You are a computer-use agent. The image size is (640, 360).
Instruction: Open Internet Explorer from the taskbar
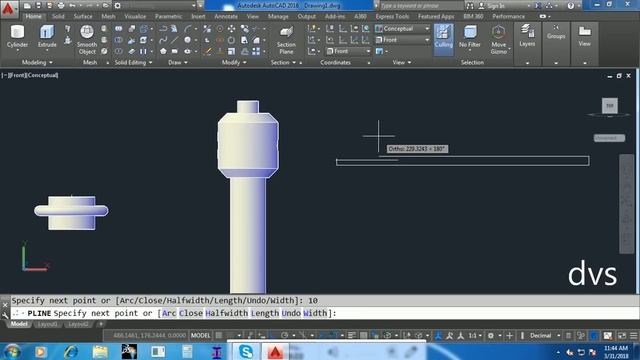pyautogui.click(x=70, y=351)
